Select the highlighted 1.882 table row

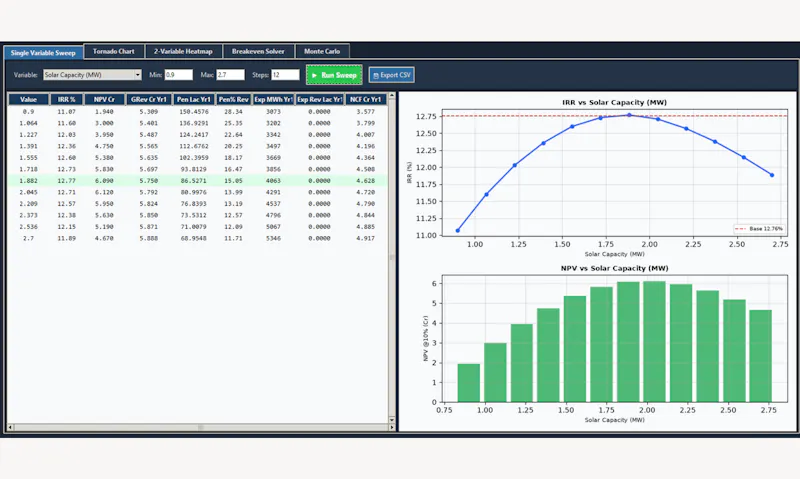(197, 181)
